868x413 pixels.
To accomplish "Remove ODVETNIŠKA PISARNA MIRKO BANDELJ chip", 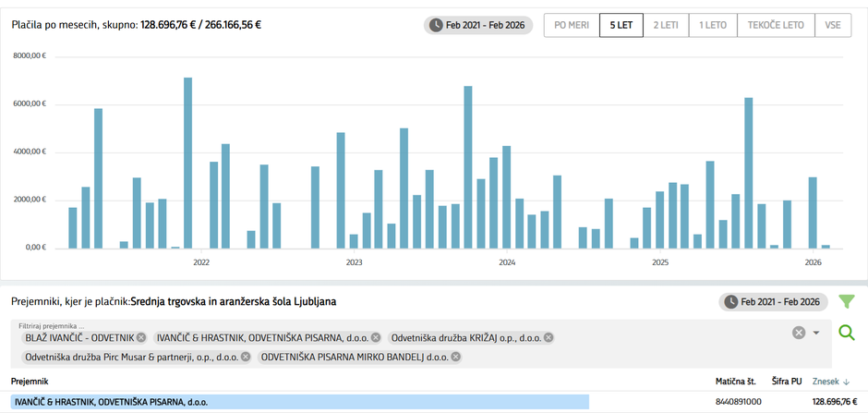I will 456,357.
